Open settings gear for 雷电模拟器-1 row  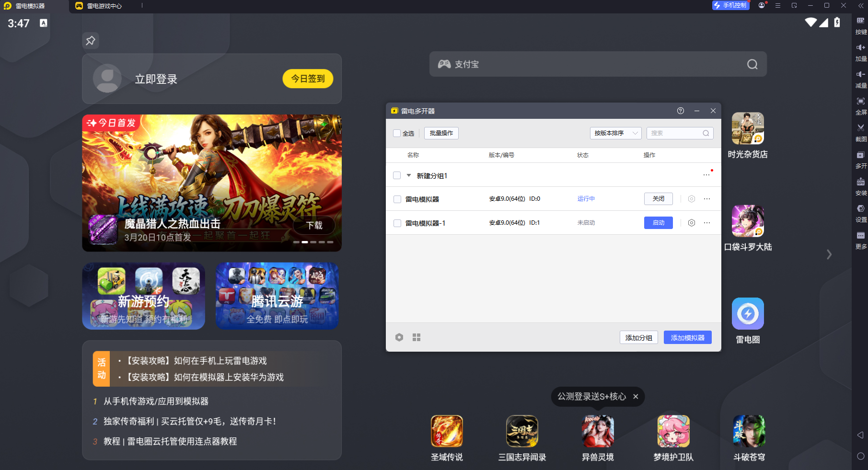(692, 223)
